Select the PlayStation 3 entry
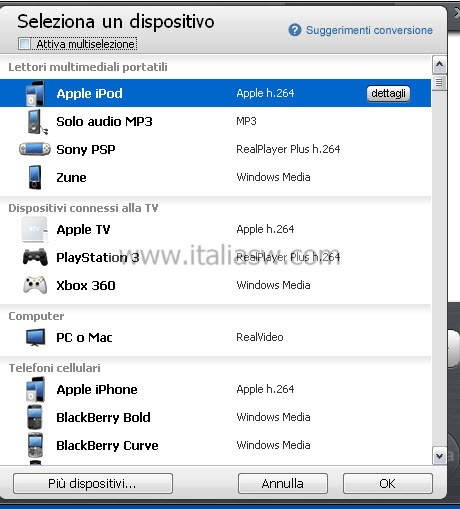The image size is (460, 509). coord(98,257)
